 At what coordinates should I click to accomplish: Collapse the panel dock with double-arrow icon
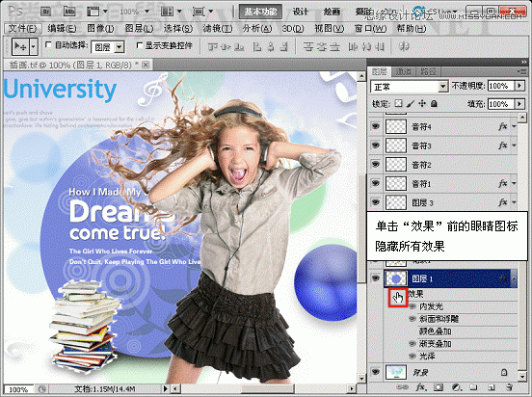point(524,62)
